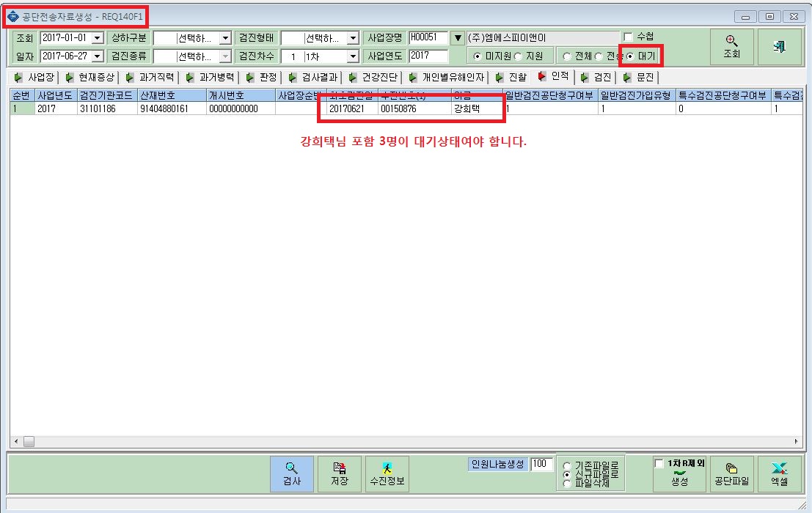This screenshot has height=513, width=812.
Task: Click the horizontal scrollbar right arrow
Action: click(796, 441)
